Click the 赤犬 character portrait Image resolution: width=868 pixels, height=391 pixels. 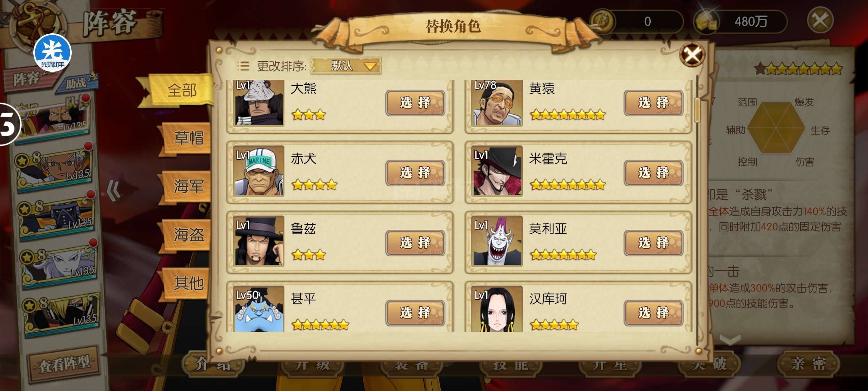tap(258, 171)
